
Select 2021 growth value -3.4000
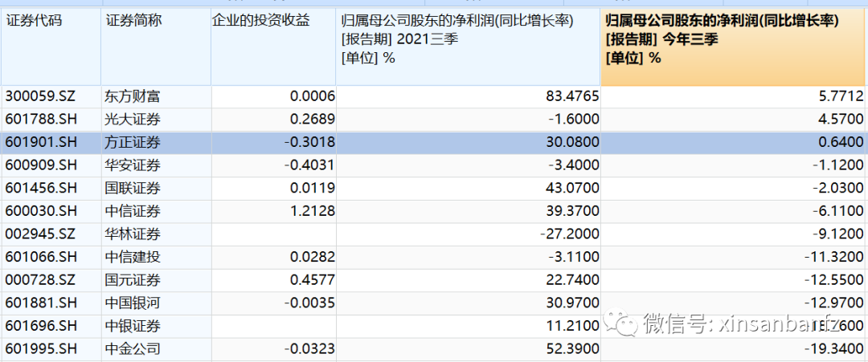coord(573,165)
